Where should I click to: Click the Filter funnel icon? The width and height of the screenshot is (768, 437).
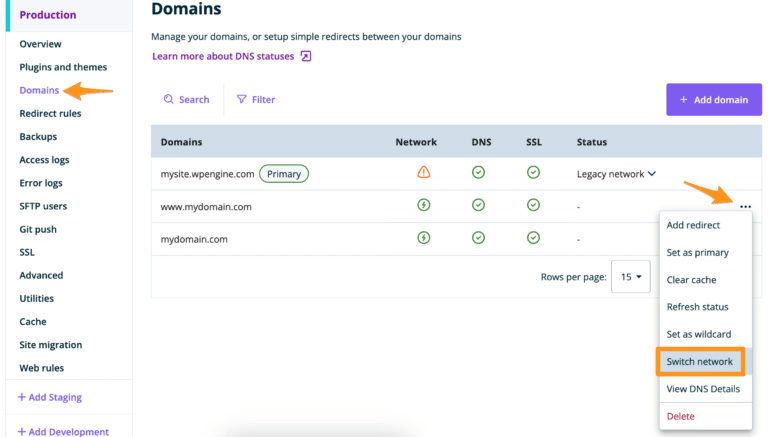pos(242,100)
